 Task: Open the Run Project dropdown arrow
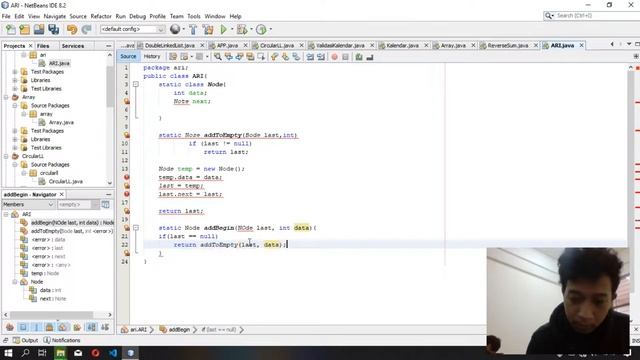(x=232, y=29)
